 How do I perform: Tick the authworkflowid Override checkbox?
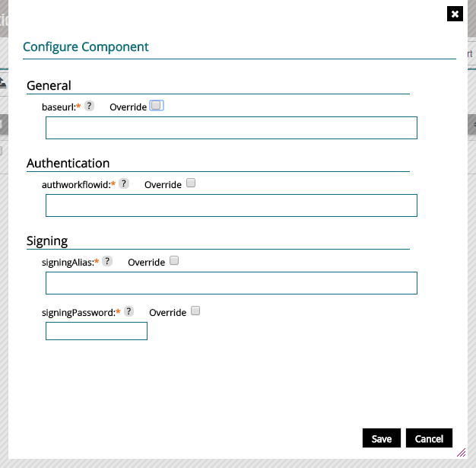point(191,183)
